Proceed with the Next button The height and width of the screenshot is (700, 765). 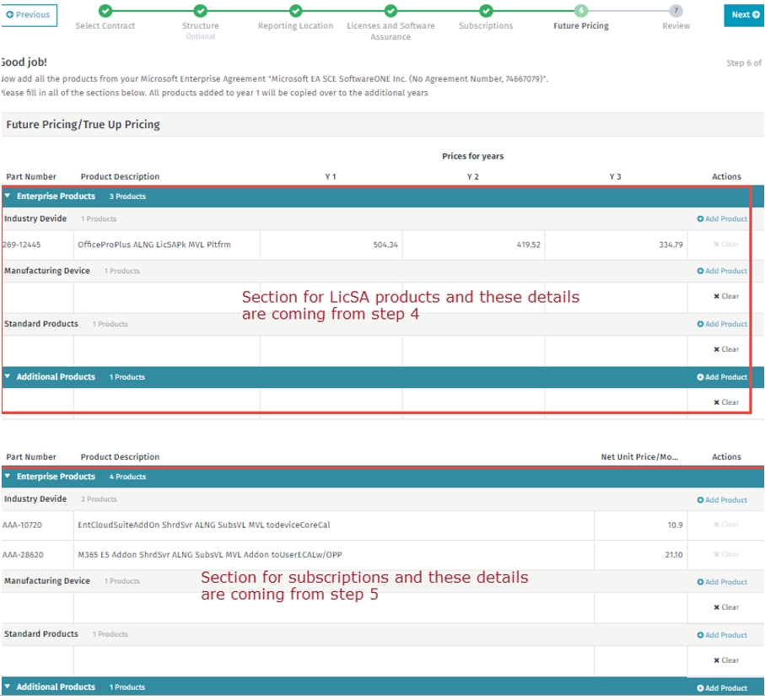coord(744,15)
